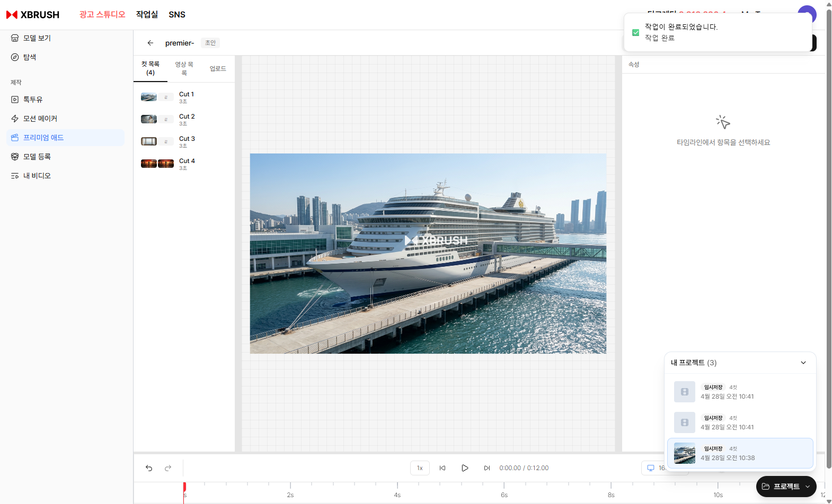Collapse the 내 프로젝트 panel

point(803,363)
